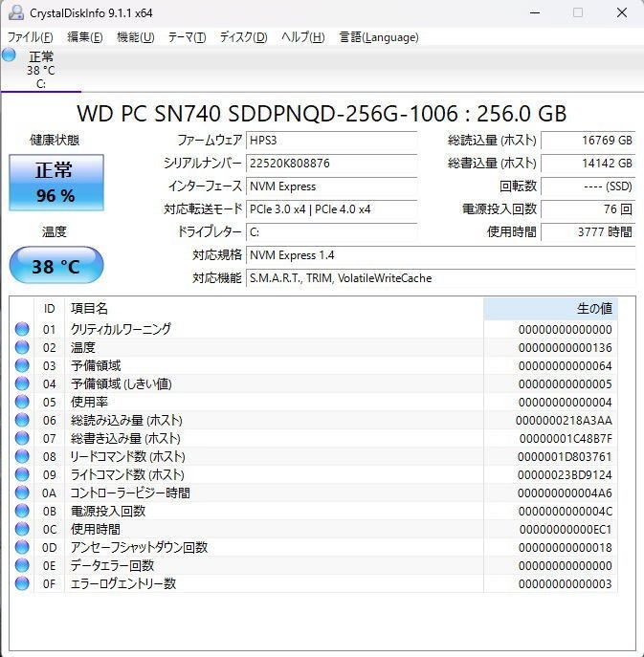
Task: Click status orb for 0C 使用時間 row
Action: pos(22,529)
